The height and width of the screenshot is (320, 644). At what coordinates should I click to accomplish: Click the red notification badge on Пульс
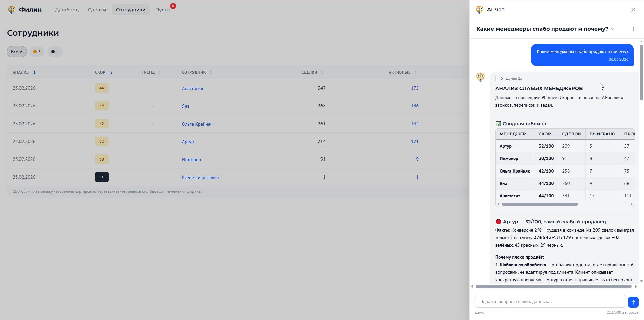point(173,6)
